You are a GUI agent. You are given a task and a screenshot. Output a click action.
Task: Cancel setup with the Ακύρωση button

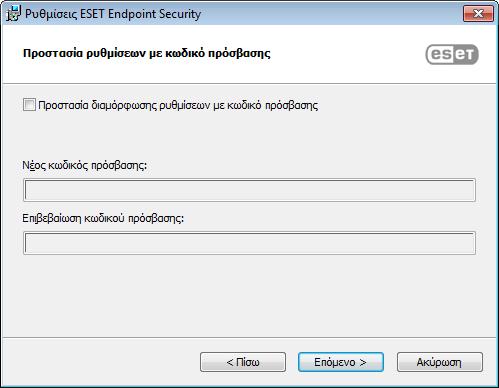click(440, 362)
